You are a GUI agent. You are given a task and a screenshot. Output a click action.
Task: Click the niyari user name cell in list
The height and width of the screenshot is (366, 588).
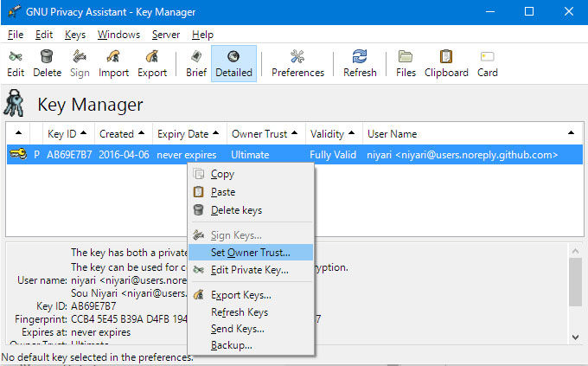(462, 155)
